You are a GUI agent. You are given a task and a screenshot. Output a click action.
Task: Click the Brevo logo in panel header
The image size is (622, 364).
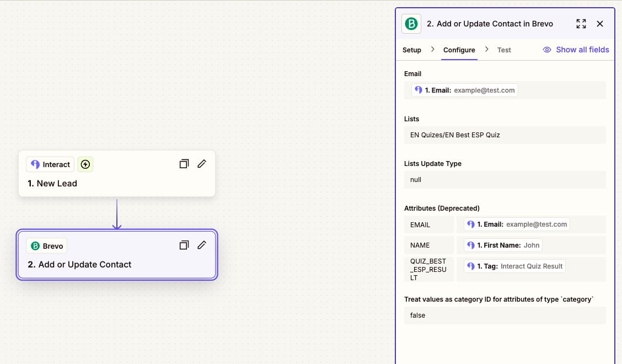coord(411,24)
